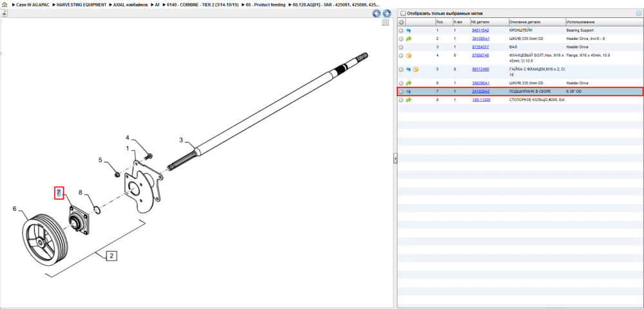
Task: Click the plus icon for part 388396A1
Action: 401,83
